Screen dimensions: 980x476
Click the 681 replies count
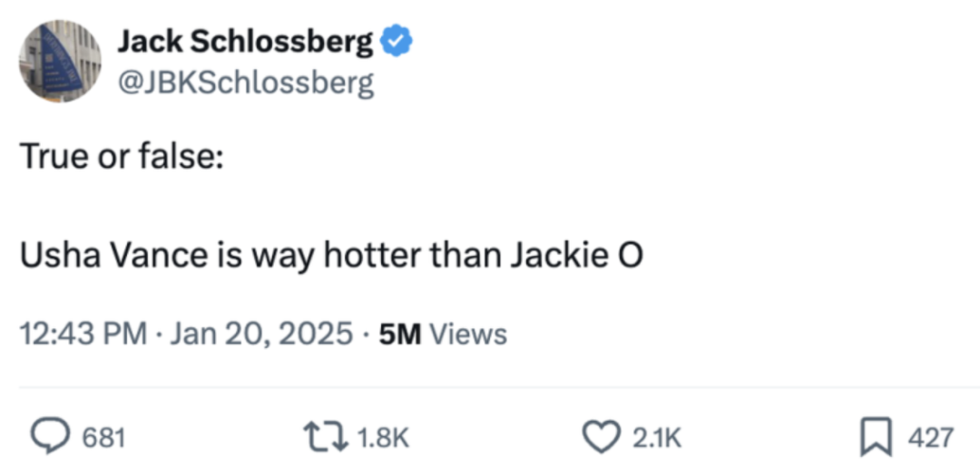pyautogui.click(x=103, y=439)
